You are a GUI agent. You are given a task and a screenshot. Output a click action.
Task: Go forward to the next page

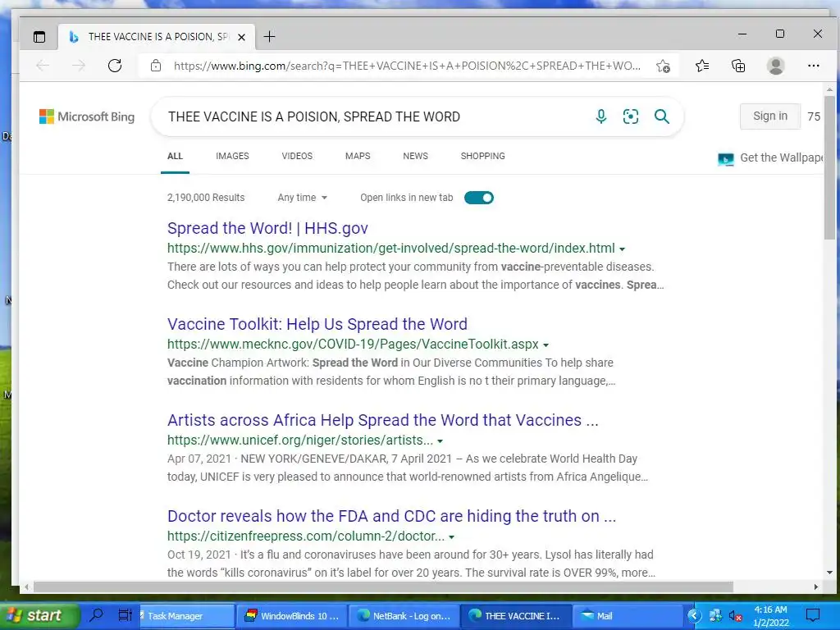(x=79, y=66)
